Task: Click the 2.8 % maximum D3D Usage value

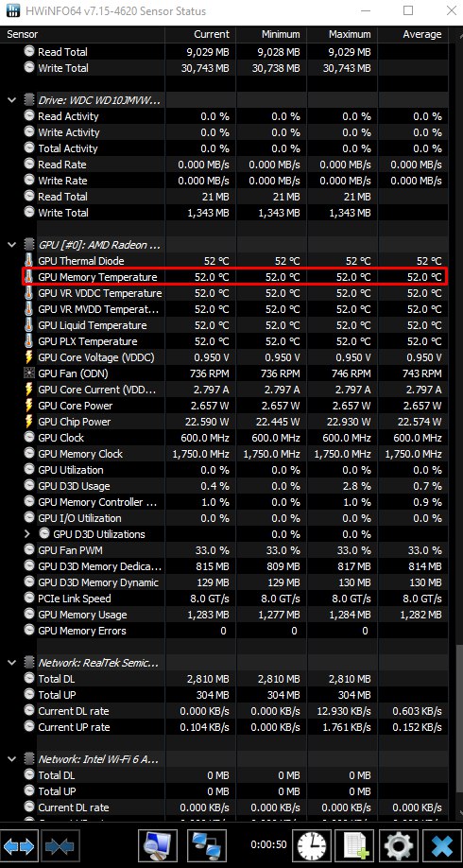Action: (357, 485)
